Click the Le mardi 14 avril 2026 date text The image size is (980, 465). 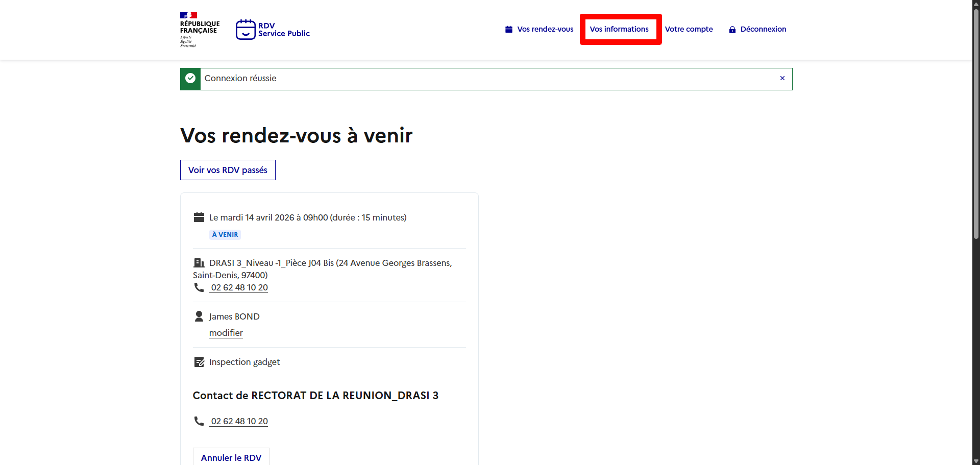tap(308, 217)
